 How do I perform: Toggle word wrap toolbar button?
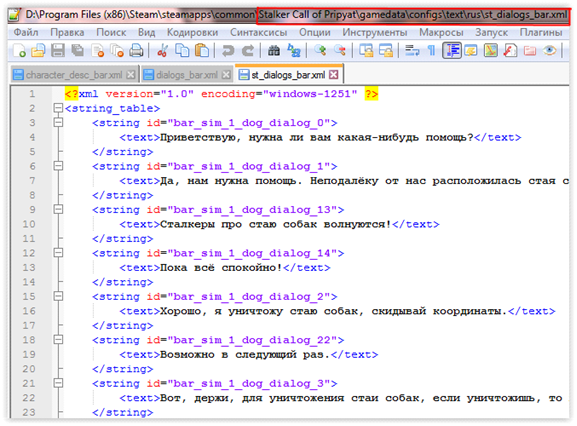click(412, 50)
